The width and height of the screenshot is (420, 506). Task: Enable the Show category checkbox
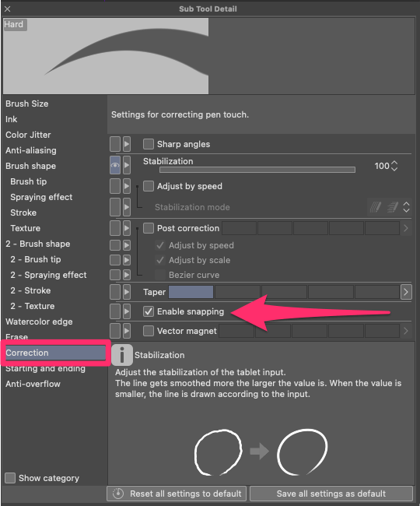click(x=10, y=478)
